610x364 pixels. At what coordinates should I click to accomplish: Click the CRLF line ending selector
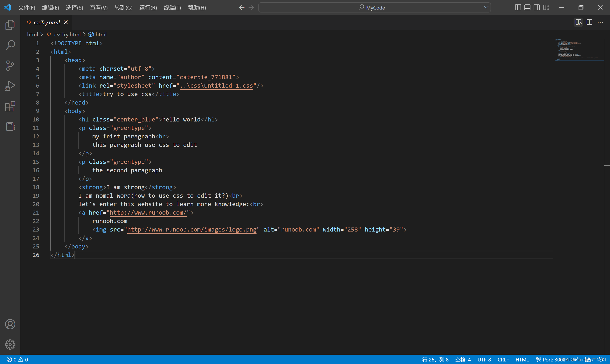(504, 359)
